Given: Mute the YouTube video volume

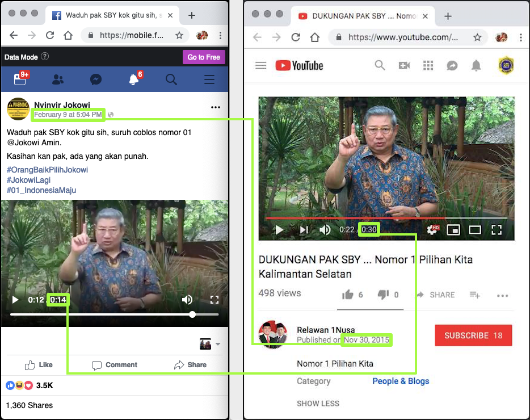Looking at the screenshot, I should (325, 230).
